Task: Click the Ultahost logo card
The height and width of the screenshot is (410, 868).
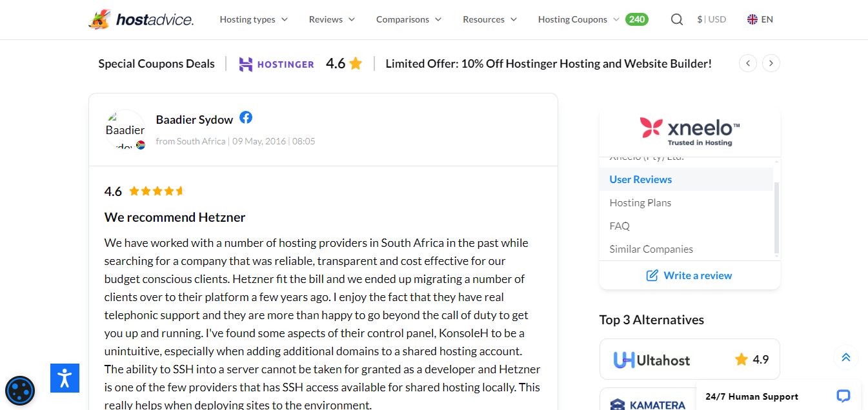Action: click(x=651, y=360)
